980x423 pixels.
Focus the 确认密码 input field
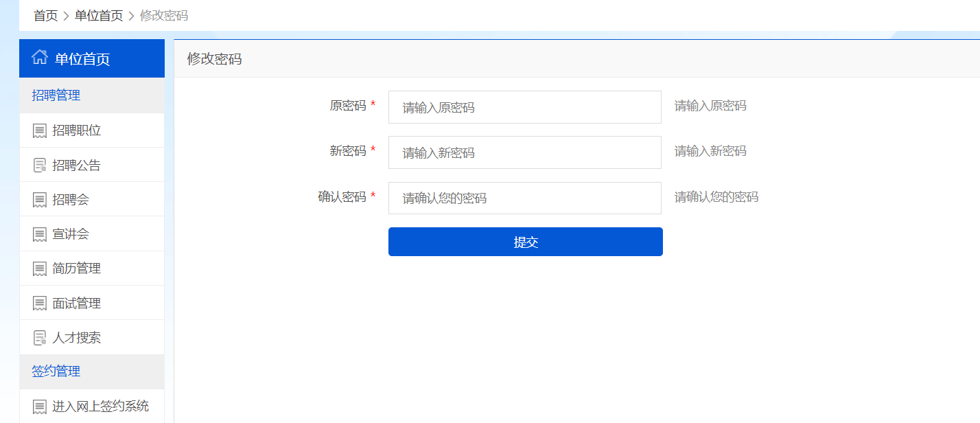pyautogui.click(x=524, y=198)
